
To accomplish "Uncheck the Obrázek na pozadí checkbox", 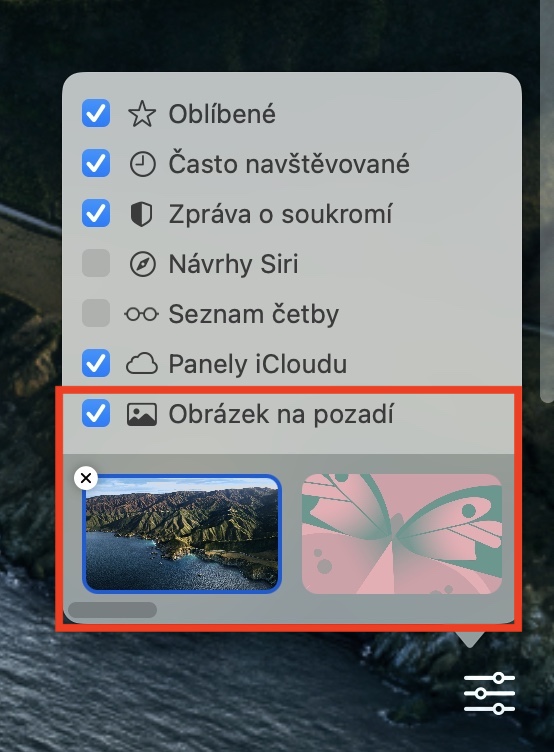I will 96,413.
